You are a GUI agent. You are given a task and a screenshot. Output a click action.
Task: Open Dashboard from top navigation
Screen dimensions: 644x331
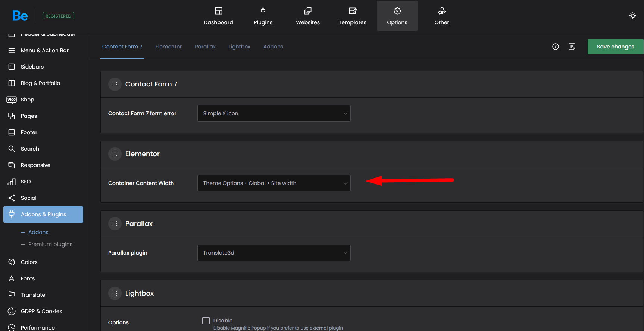(x=219, y=16)
